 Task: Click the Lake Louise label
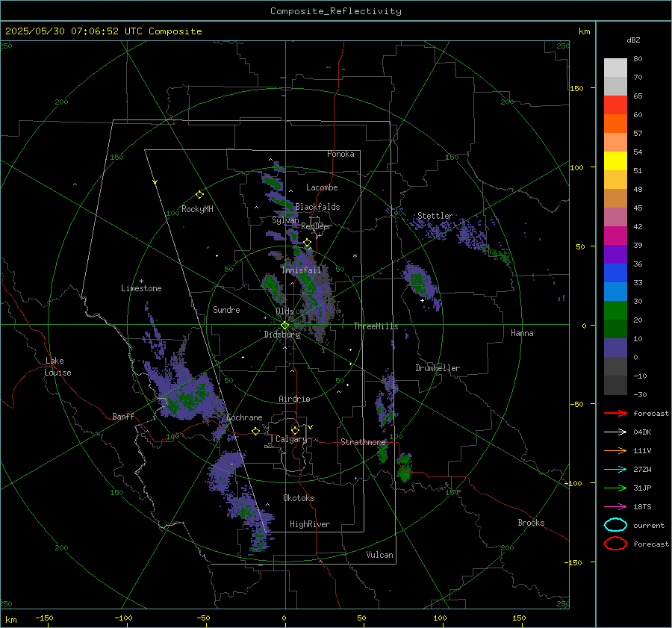[x=57, y=367]
